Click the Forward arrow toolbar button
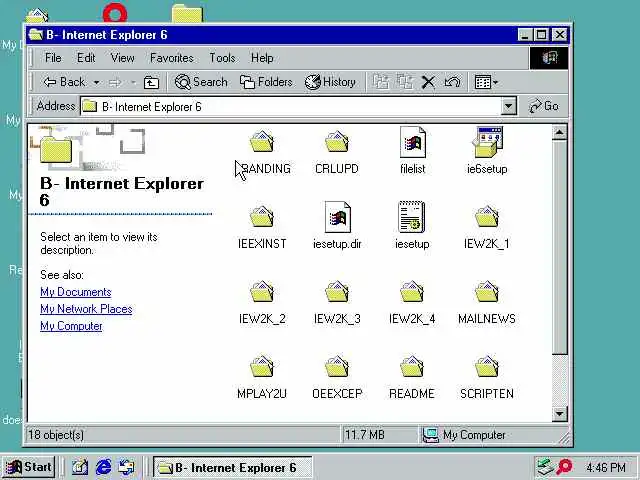 pyautogui.click(x=116, y=83)
